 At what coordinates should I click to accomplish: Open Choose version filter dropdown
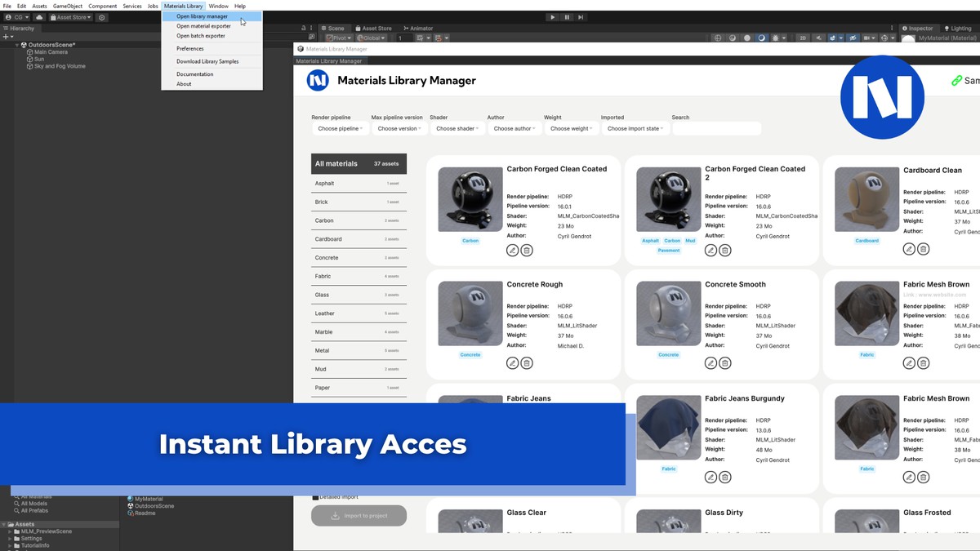coord(399,128)
